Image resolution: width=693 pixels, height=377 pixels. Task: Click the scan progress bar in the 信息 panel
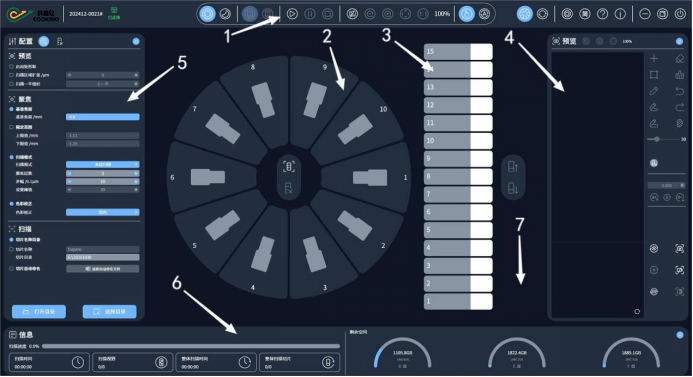[x=190, y=347]
